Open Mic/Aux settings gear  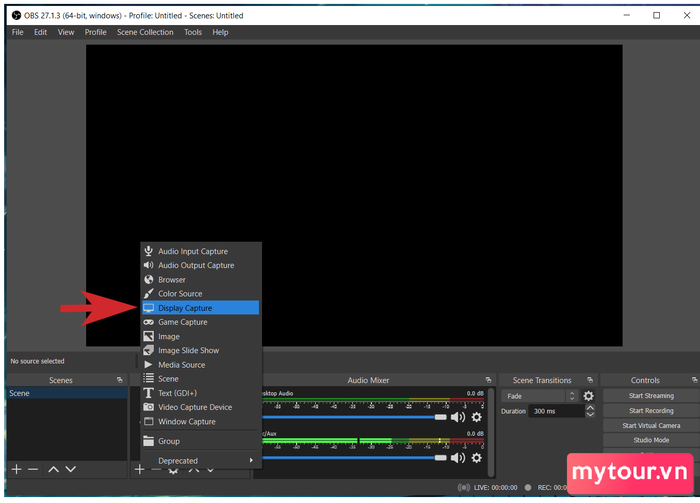pos(477,458)
